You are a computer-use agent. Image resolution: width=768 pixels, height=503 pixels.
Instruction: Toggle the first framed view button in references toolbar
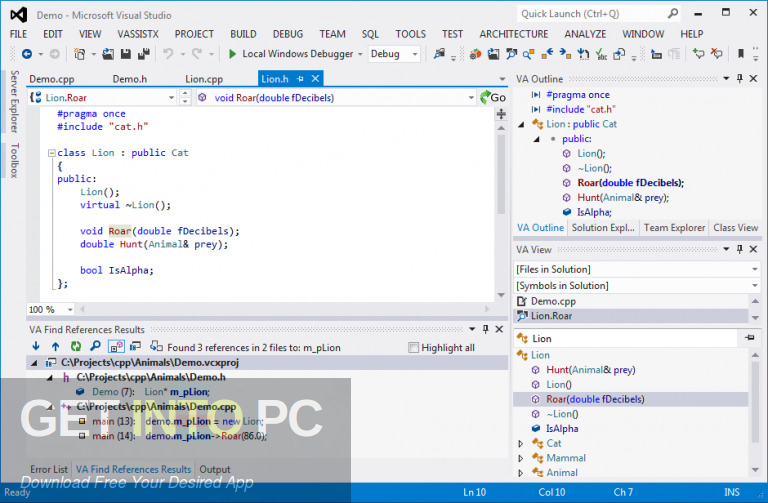point(117,346)
